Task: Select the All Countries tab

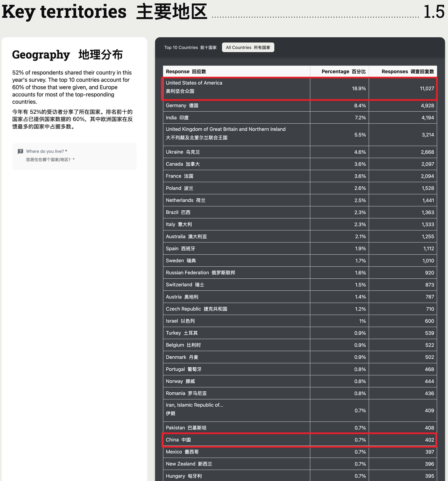Action: [x=248, y=47]
